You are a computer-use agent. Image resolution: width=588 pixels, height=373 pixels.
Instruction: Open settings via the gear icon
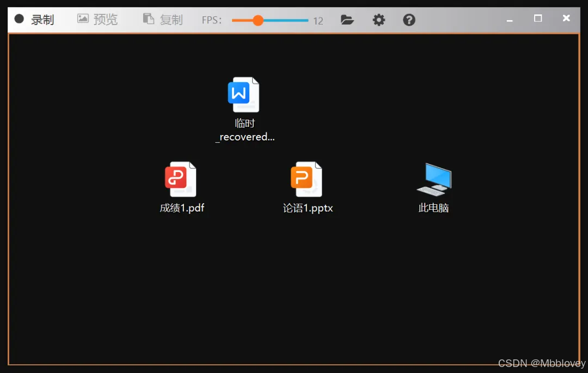coord(379,20)
